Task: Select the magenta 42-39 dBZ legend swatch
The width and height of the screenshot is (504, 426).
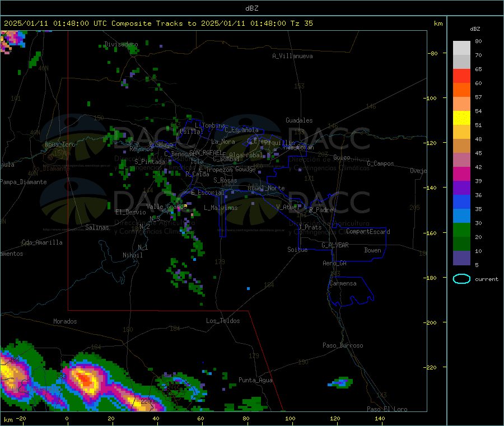Action: coord(461,174)
